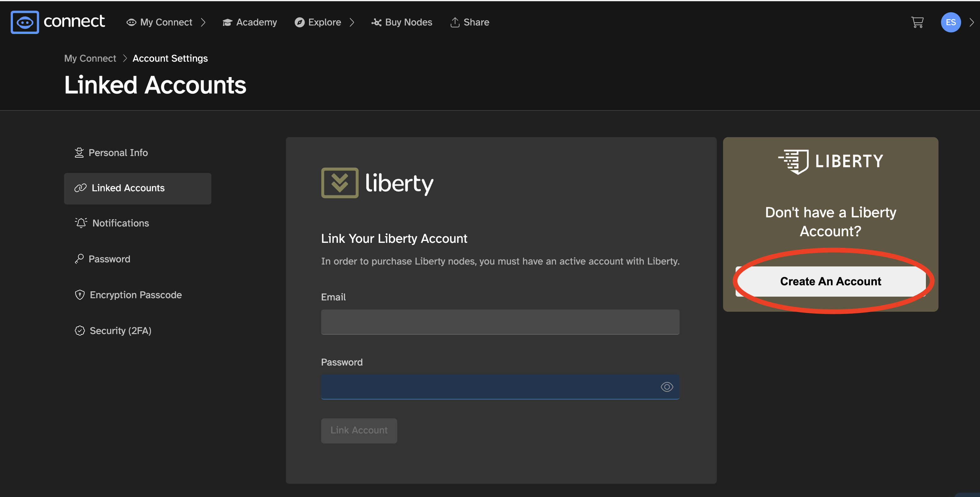Open the ES user avatar

(x=951, y=22)
